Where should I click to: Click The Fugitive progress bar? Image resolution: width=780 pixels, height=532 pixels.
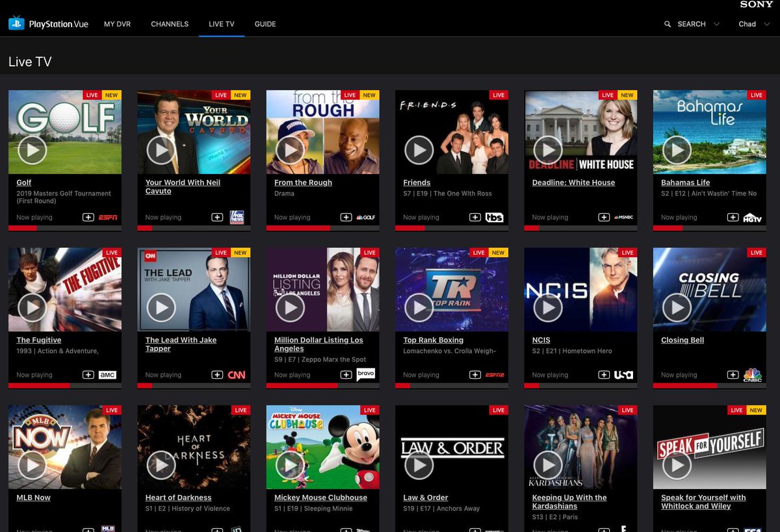click(x=65, y=385)
